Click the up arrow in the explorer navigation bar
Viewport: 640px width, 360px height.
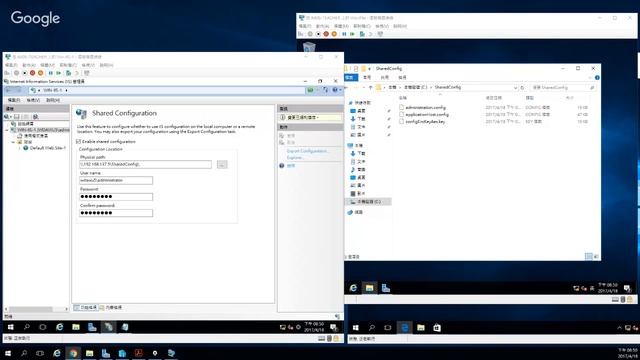tap(371, 88)
